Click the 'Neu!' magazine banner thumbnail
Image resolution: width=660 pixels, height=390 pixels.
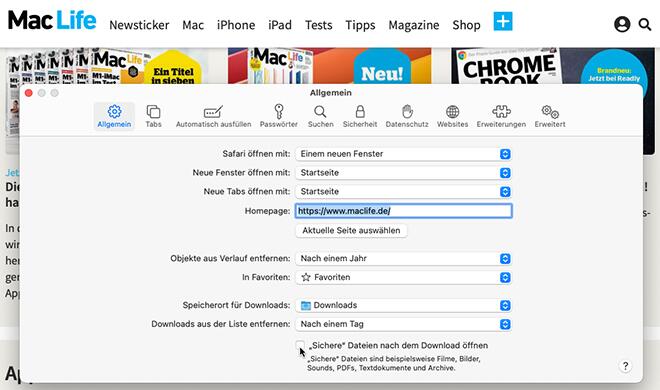coord(330,66)
